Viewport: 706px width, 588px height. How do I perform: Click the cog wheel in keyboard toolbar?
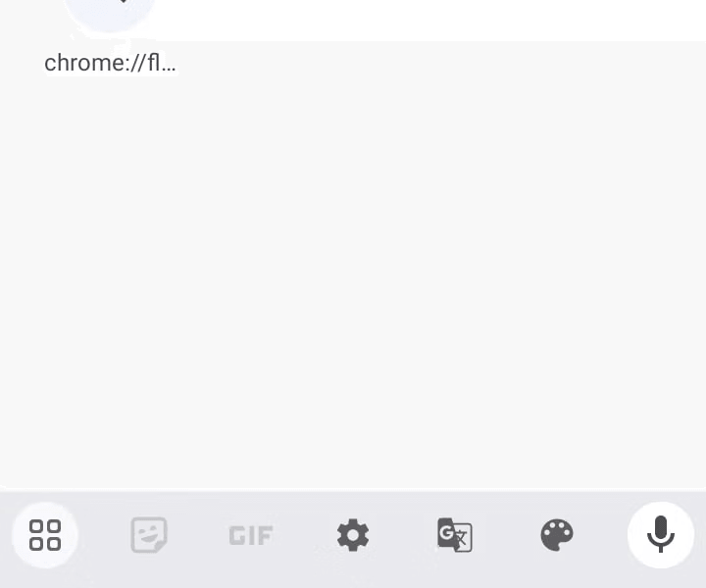click(353, 535)
